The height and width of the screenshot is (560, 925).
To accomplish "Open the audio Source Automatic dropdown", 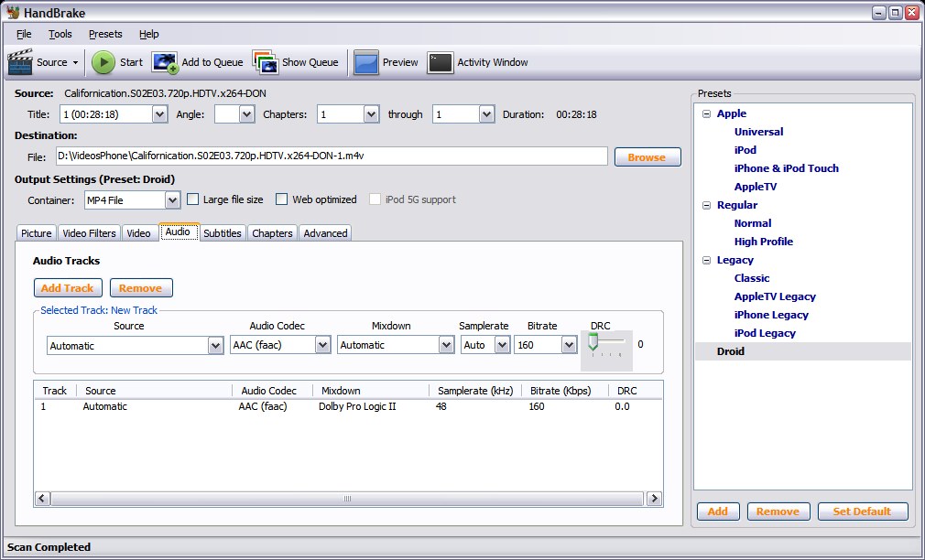I will [x=216, y=346].
